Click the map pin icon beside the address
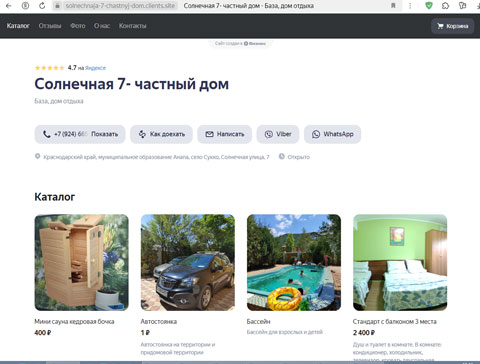 (37, 156)
